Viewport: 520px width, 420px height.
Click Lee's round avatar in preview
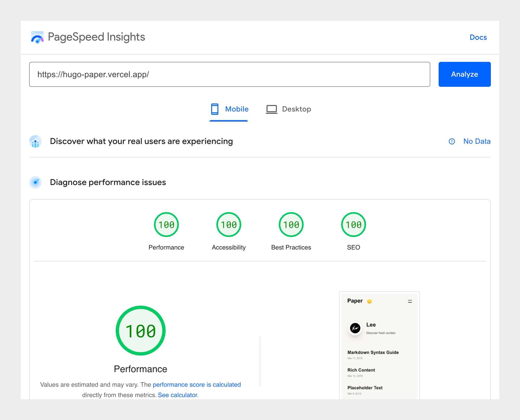coord(355,328)
